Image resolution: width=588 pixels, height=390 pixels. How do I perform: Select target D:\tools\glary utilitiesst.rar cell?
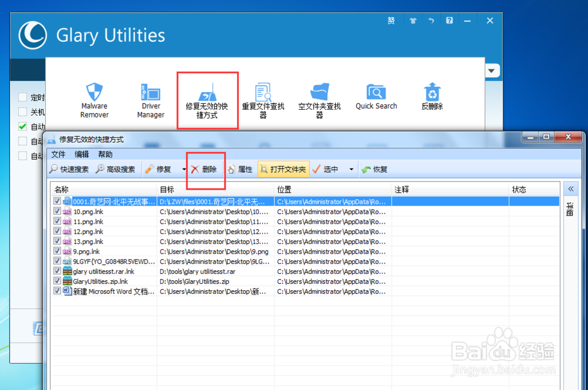[x=198, y=271]
